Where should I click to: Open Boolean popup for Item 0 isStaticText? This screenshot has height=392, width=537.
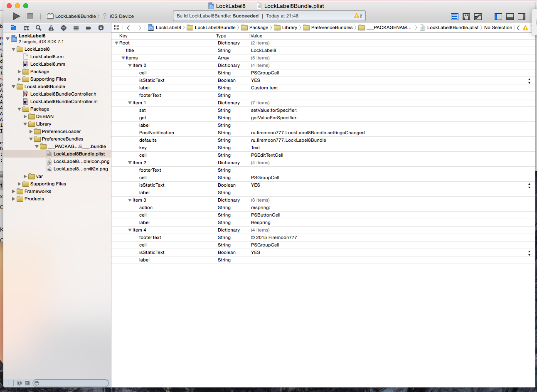[529, 81]
